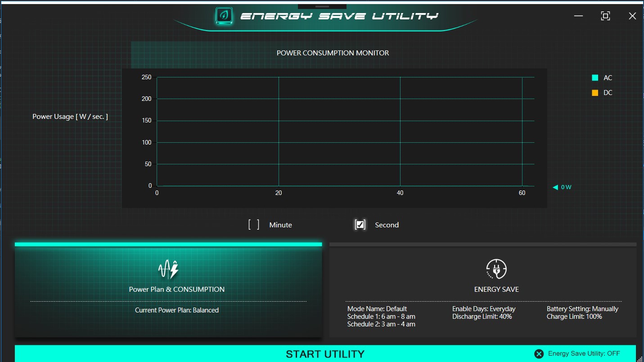This screenshot has width=644, height=362.
Task: Maximize the Energy Save Utility window
Action: (606, 16)
